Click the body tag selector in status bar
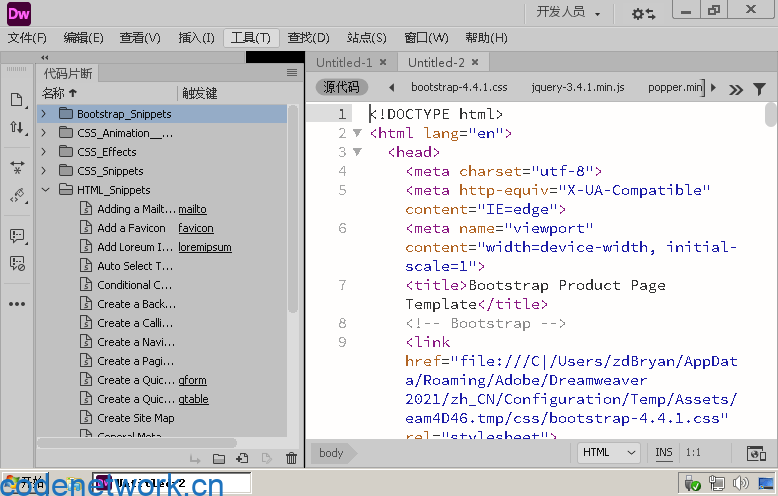 (331, 453)
